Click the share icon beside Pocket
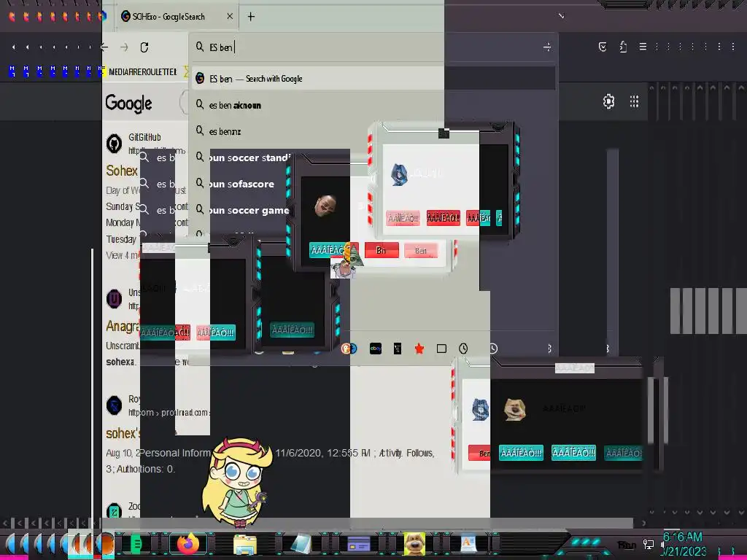The width and height of the screenshot is (747, 560). click(x=623, y=47)
